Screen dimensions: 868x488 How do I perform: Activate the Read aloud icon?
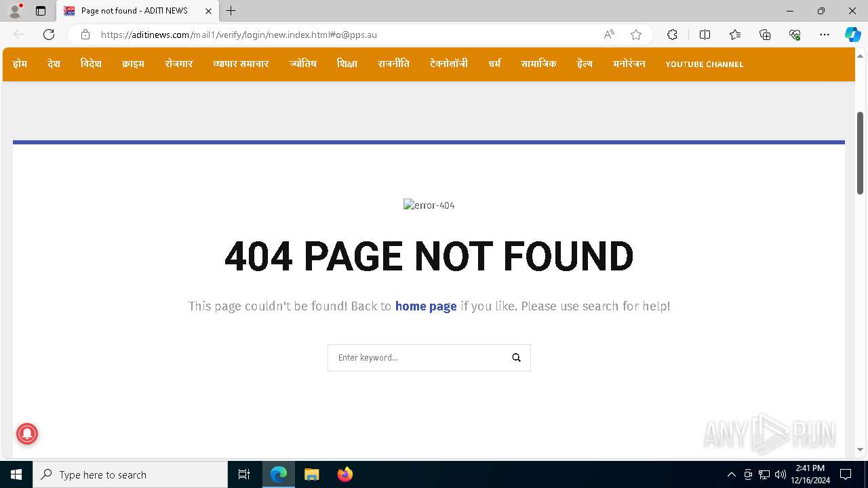tap(609, 35)
